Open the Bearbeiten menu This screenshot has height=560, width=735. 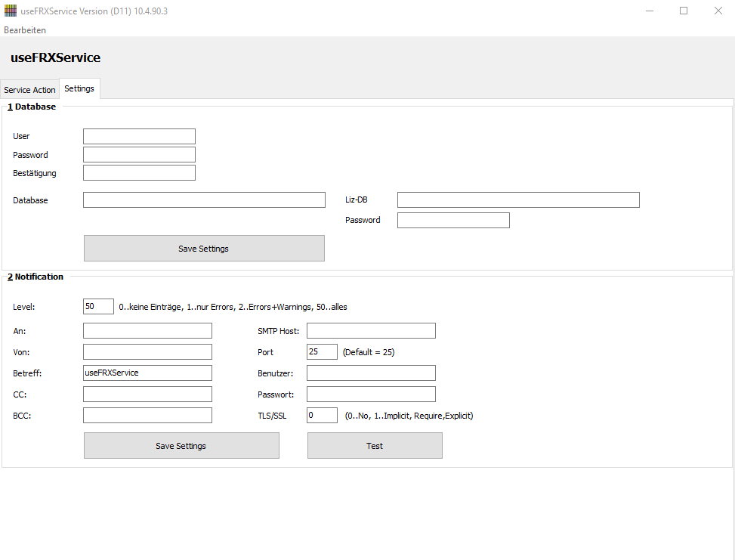[25, 30]
